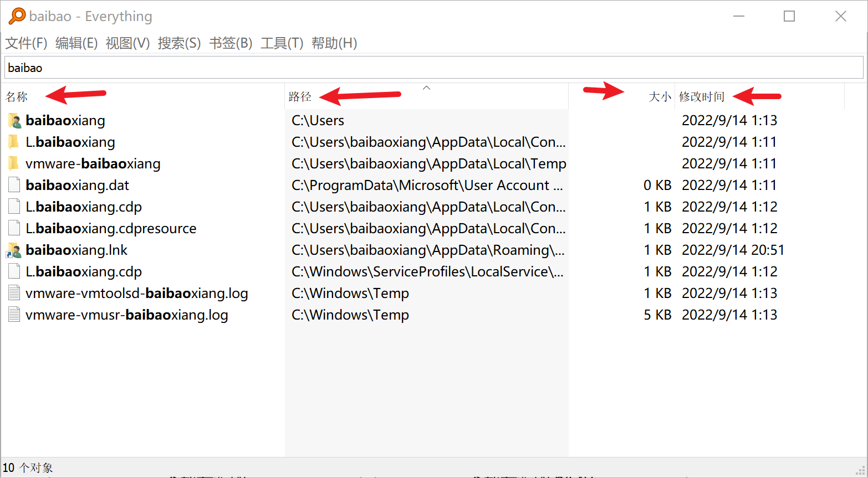Open the 书签(B) menu
This screenshot has height=478, width=868.
pos(231,43)
